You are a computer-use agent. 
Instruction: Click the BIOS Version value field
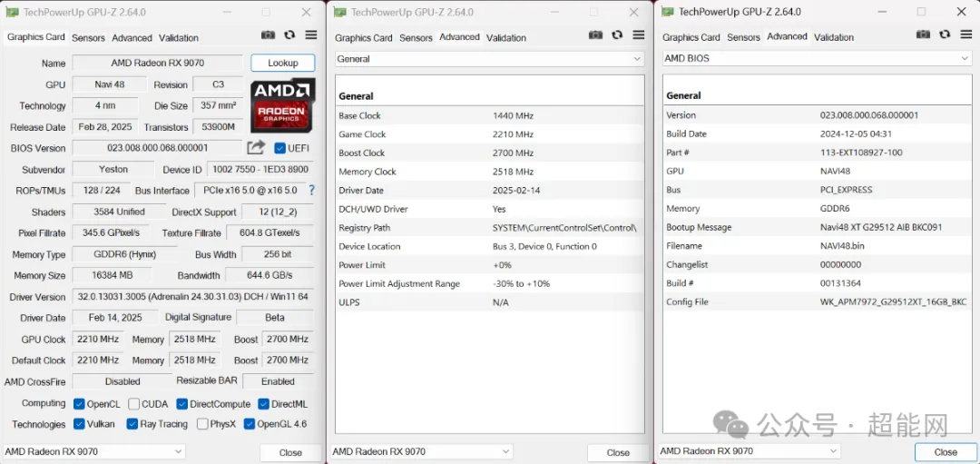[158, 148]
